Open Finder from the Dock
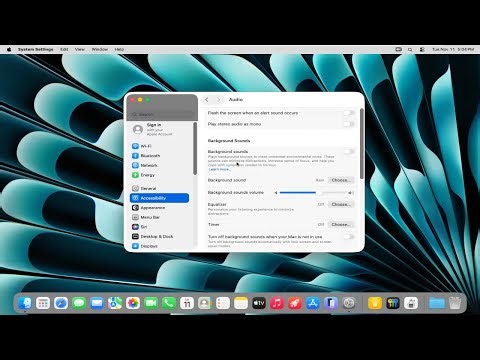 25,303
